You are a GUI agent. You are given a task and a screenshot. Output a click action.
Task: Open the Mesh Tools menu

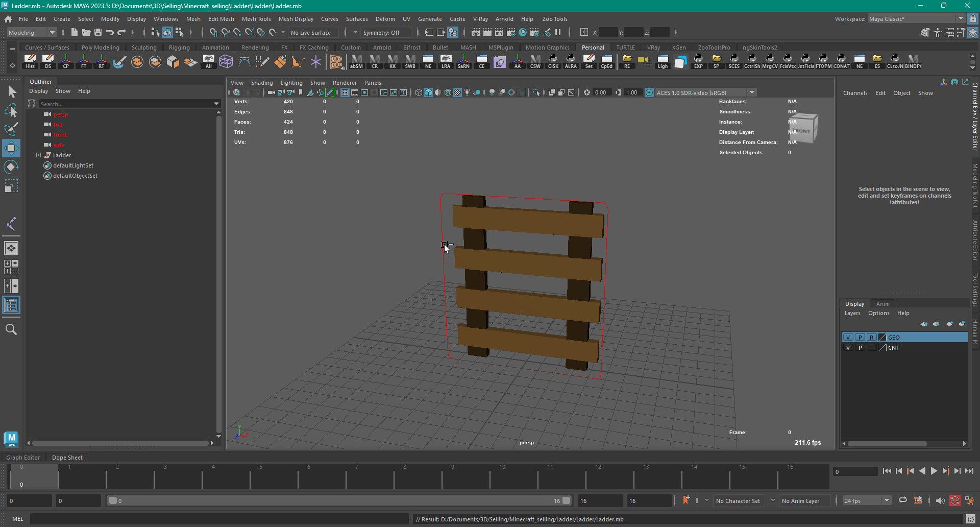tap(256, 19)
